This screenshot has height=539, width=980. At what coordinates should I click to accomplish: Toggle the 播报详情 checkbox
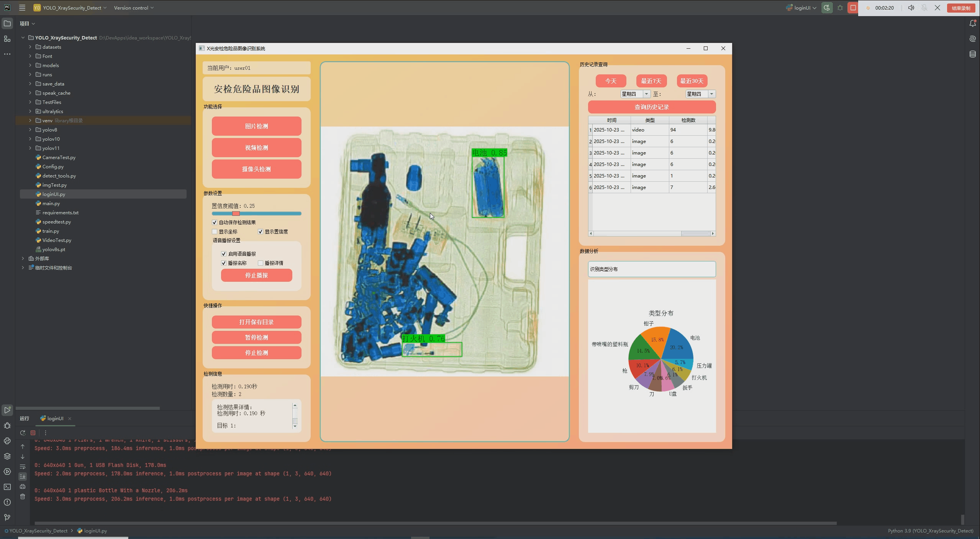(261, 263)
